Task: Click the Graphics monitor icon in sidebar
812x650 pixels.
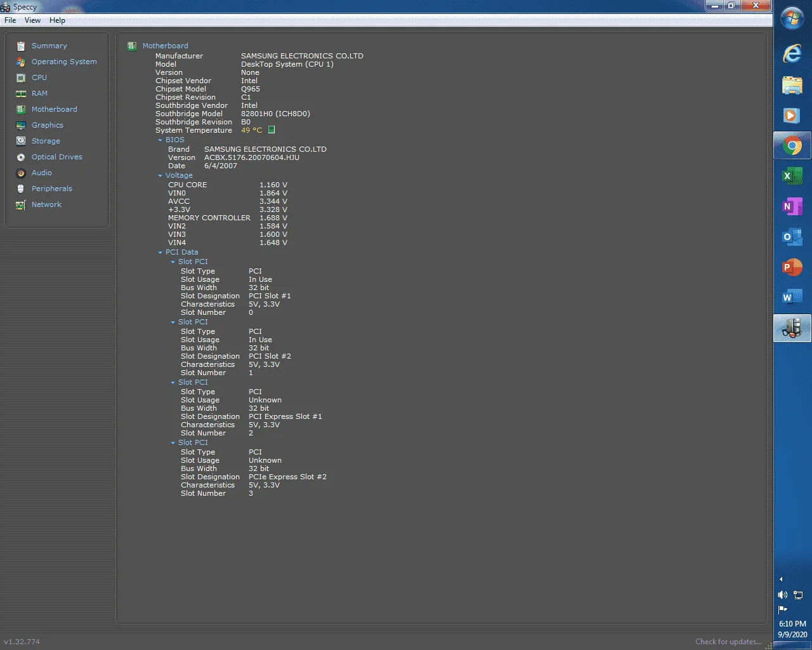Action: [21, 125]
